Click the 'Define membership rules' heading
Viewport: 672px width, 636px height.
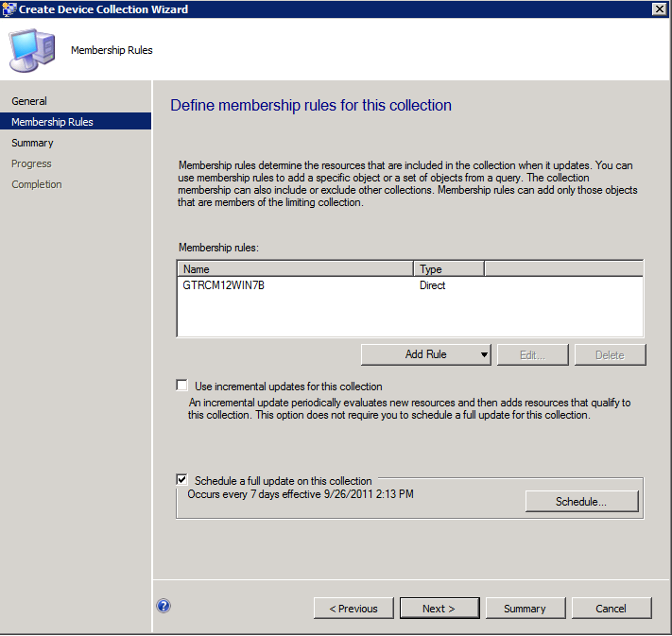pyautogui.click(x=311, y=105)
